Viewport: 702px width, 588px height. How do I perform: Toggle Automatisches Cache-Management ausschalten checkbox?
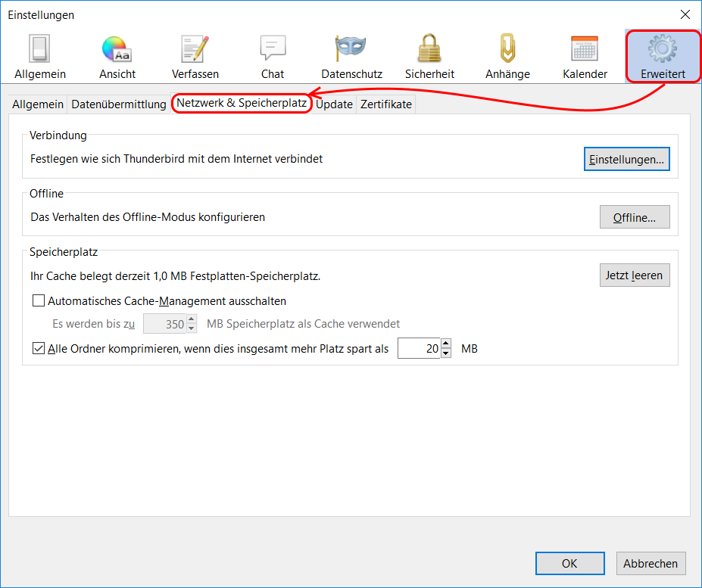point(39,300)
